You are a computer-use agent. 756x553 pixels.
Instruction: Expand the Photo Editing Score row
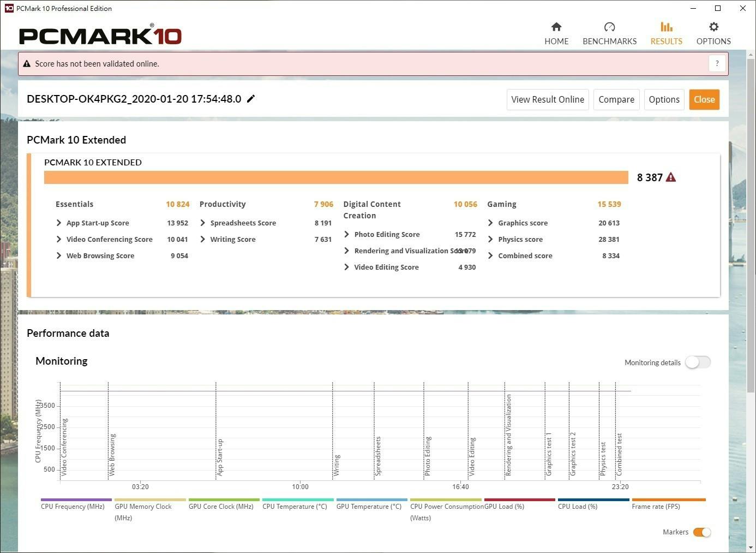click(x=347, y=234)
